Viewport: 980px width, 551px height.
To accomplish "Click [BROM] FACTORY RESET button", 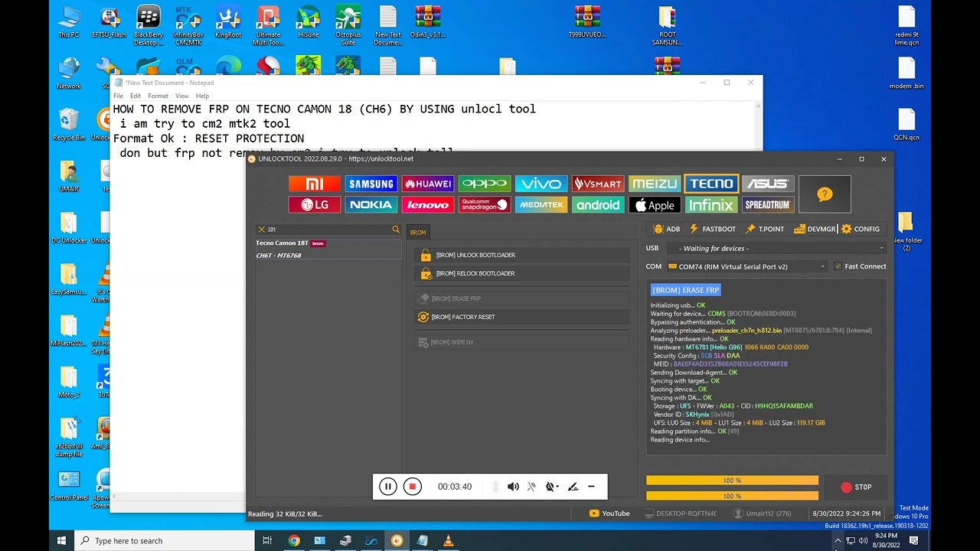I will pos(521,317).
